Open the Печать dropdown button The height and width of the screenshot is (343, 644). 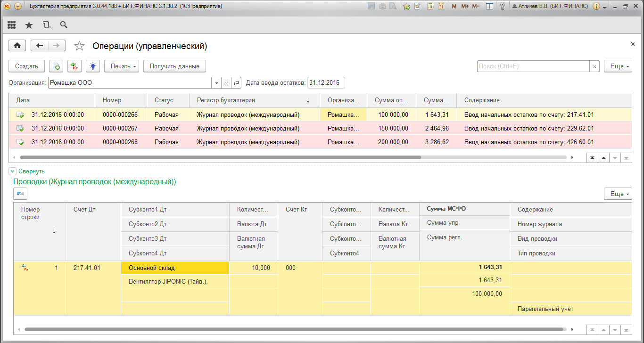pos(122,66)
